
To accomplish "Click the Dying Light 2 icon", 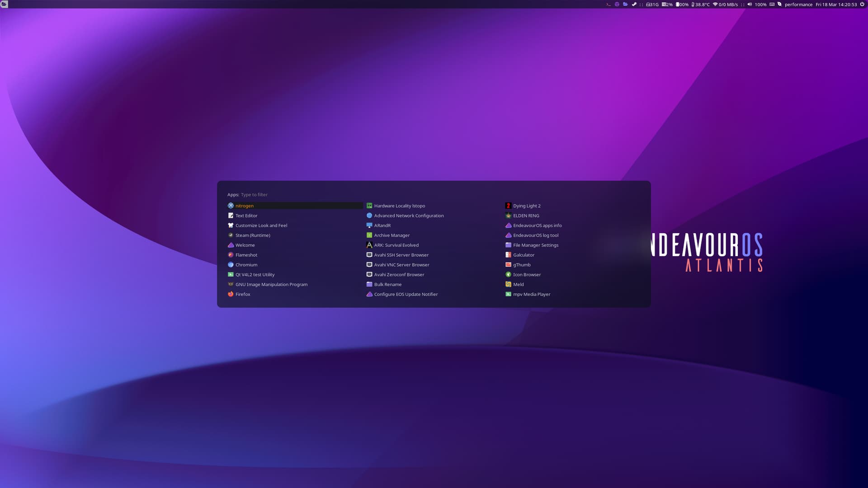I will 508,206.
